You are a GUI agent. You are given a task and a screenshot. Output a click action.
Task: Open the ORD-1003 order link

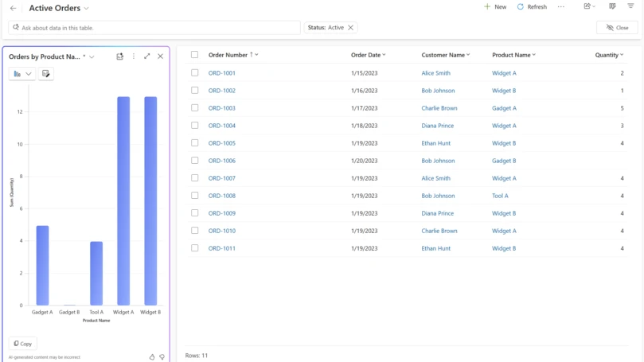coord(221,108)
